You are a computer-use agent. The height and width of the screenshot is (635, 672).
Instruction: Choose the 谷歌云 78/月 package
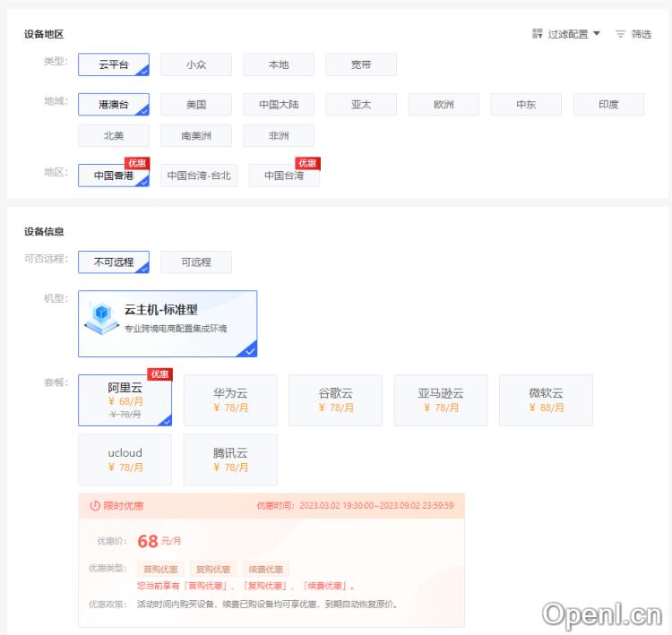click(x=336, y=400)
